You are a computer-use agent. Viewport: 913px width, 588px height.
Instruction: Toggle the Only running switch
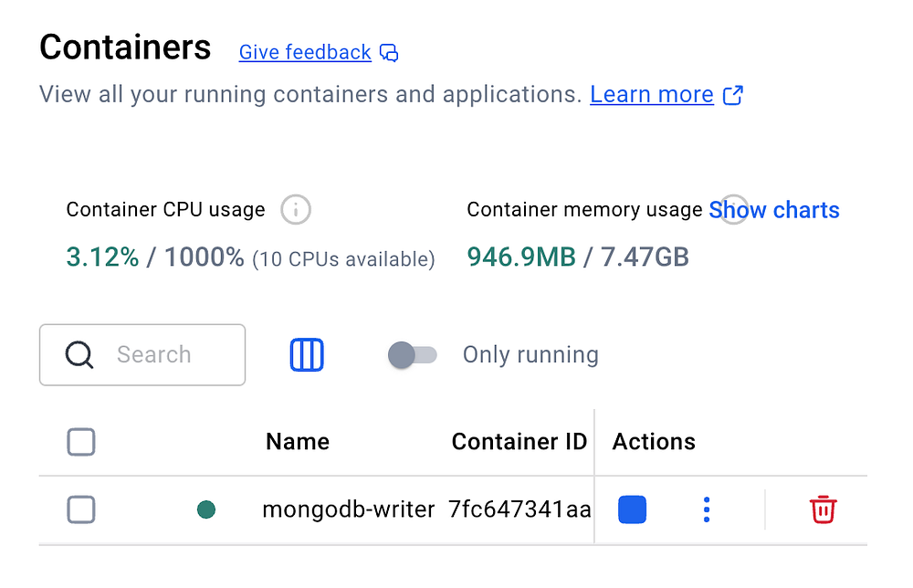tap(413, 355)
